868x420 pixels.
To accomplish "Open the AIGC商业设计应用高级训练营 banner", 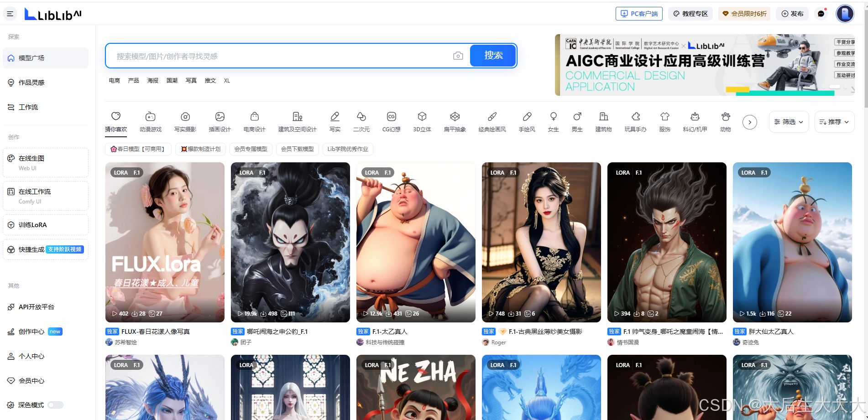I will (705, 65).
